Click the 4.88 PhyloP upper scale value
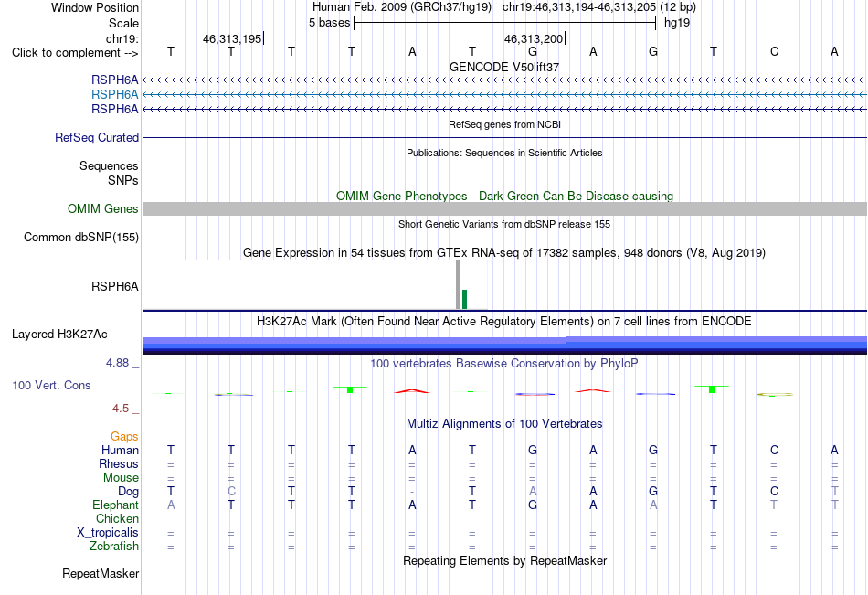This screenshot has width=868, height=595. (x=117, y=363)
